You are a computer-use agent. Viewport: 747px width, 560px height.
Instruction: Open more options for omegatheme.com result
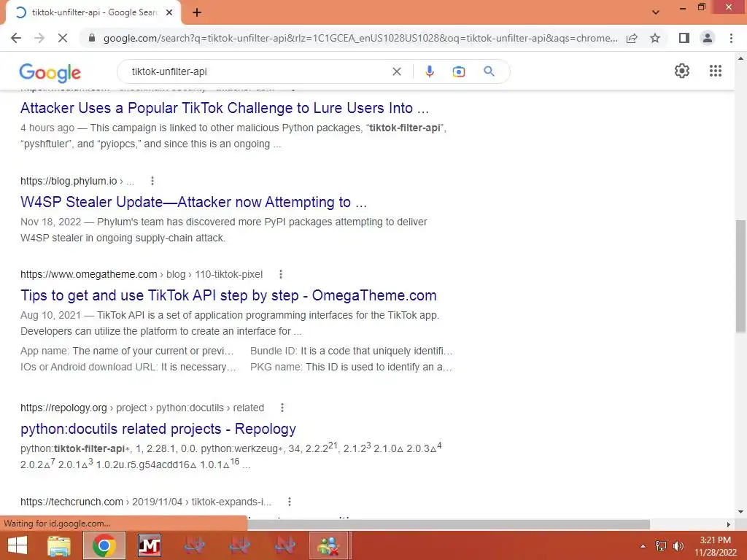point(281,274)
